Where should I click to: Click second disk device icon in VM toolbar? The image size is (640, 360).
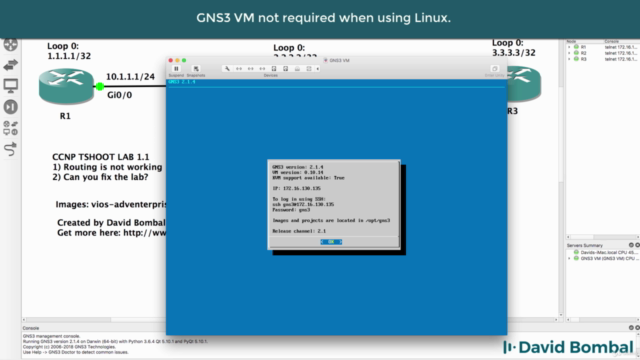pyautogui.click(x=285, y=69)
